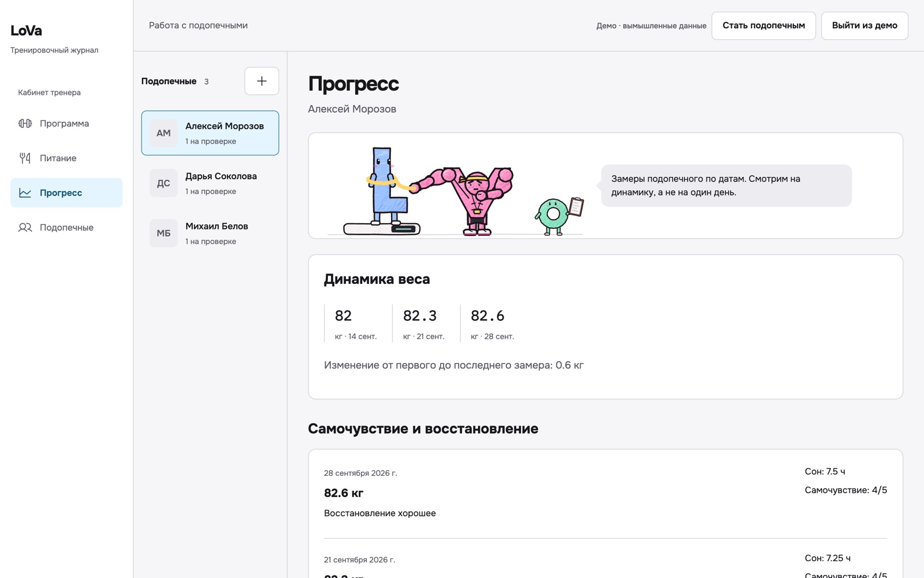Select ward Алексей Морозов

pyautogui.click(x=210, y=133)
